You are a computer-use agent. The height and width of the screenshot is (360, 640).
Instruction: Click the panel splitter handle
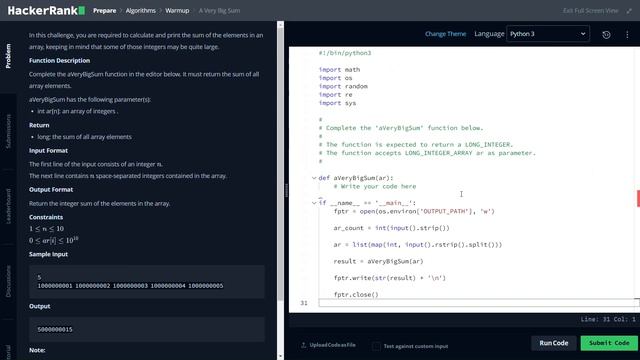(287, 190)
